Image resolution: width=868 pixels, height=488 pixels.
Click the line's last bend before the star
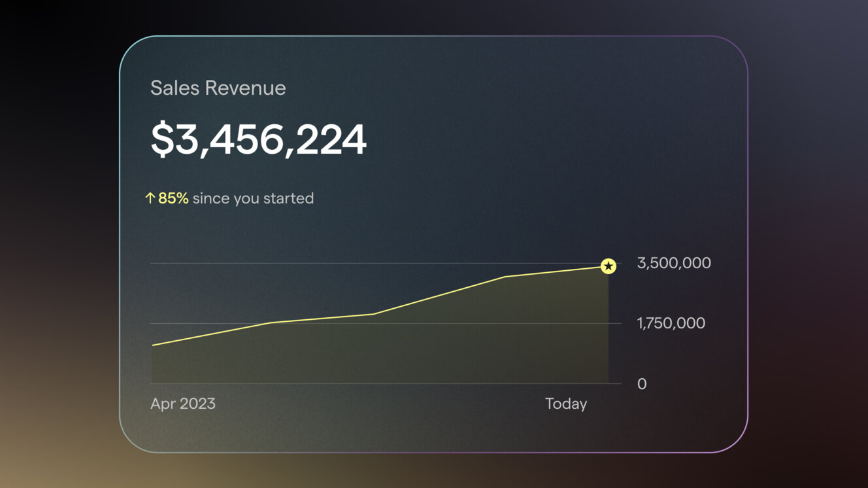[505, 277]
